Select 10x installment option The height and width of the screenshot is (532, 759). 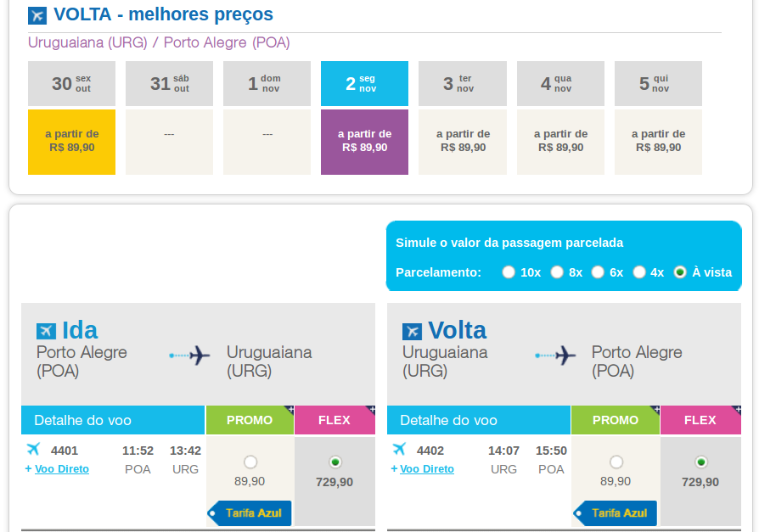(x=509, y=272)
